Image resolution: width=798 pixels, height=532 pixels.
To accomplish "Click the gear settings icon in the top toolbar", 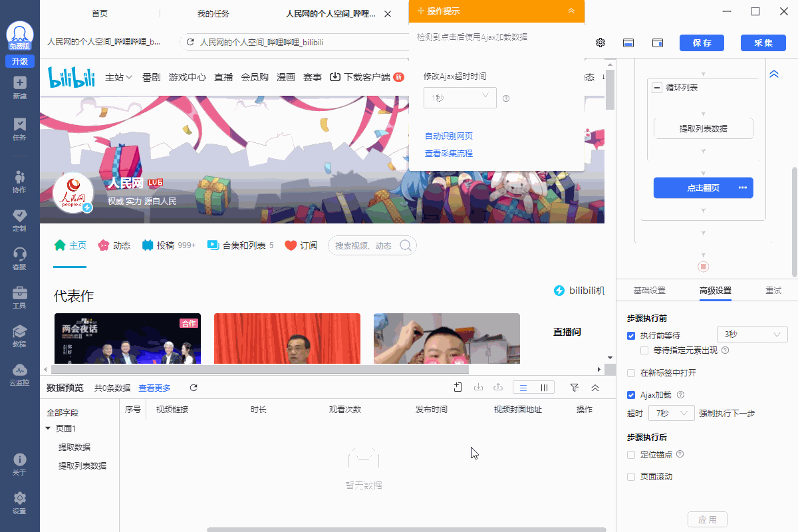I will (600, 43).
